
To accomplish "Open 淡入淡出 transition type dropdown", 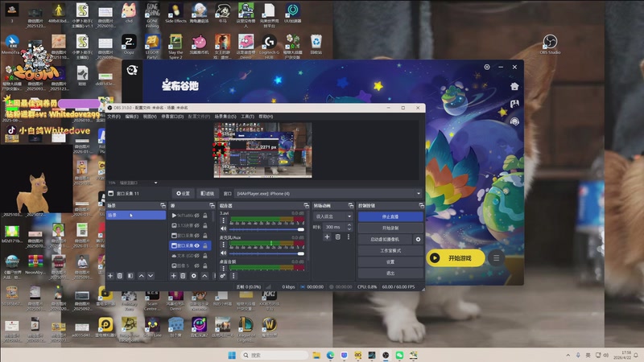I will [x=333, y=216].
